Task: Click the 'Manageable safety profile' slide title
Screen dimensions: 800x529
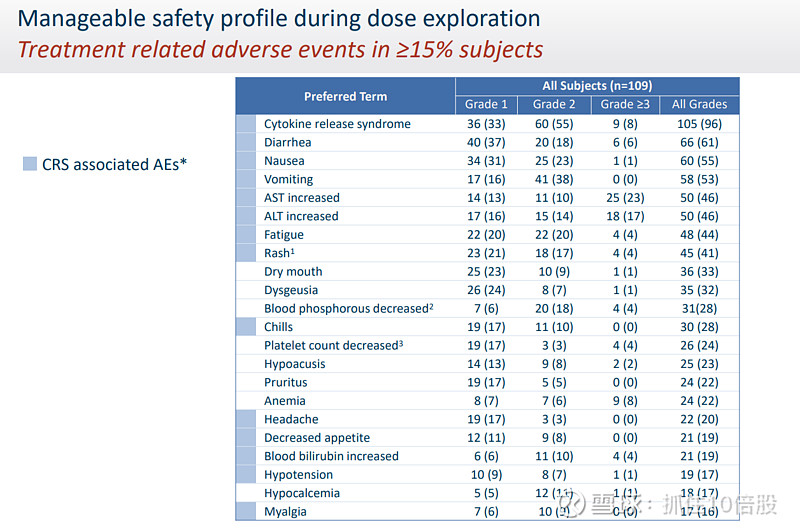Action: click(279, 19)
